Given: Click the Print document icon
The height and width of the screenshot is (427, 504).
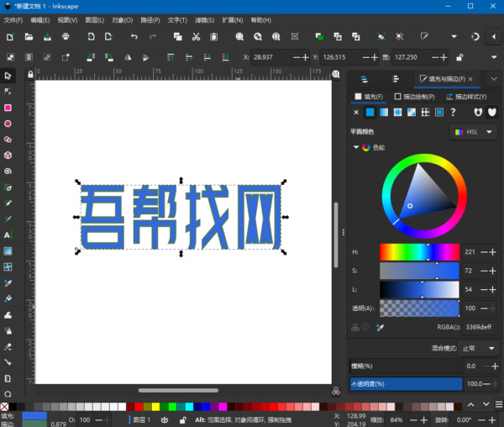Looking at the screenshot, I should 66,37.
